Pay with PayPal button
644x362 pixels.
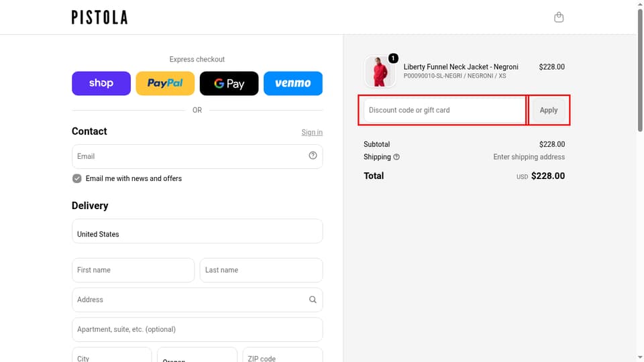point(165,83)
